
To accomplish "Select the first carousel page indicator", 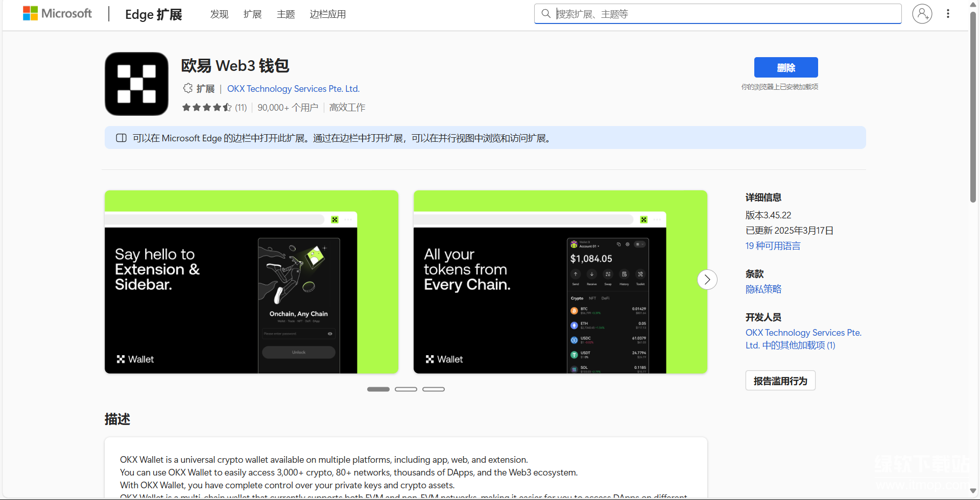I will coord(378,389).
